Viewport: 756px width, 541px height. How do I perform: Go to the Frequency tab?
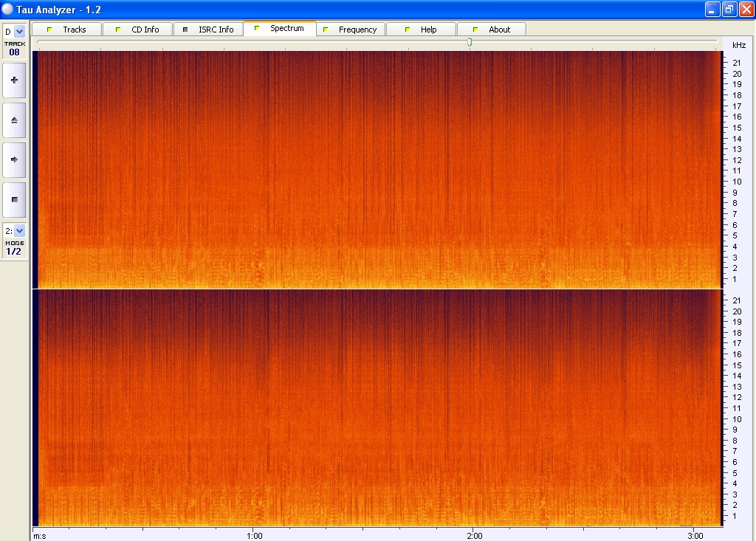click(x=350, y=30)
